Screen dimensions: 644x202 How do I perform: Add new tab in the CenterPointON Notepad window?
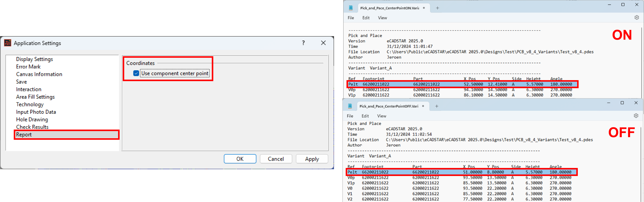click(437, 8)
